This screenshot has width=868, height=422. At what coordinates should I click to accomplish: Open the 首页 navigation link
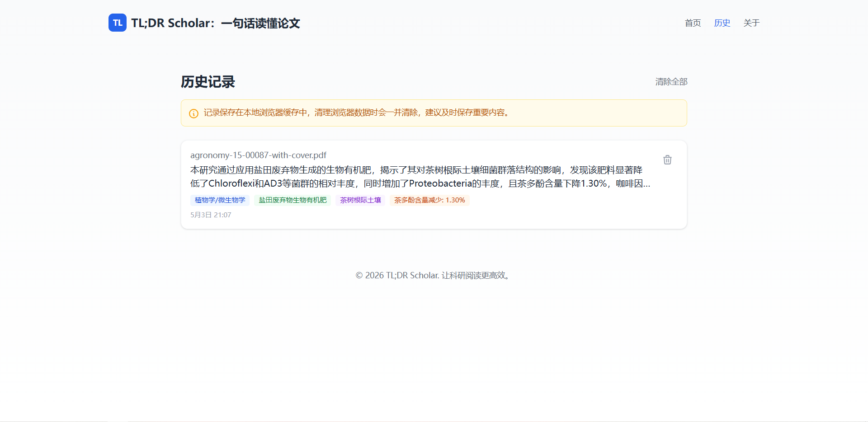[x=693, y=23]
